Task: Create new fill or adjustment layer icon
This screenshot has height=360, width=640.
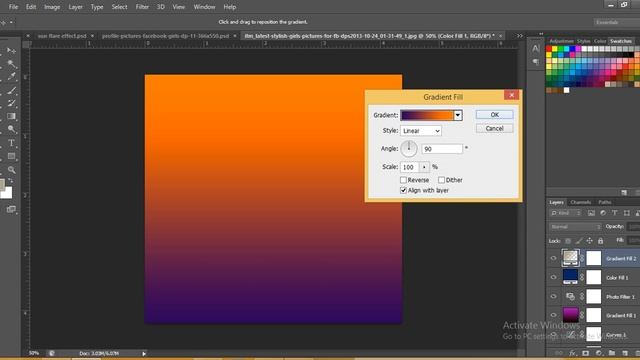Action: 599,353
